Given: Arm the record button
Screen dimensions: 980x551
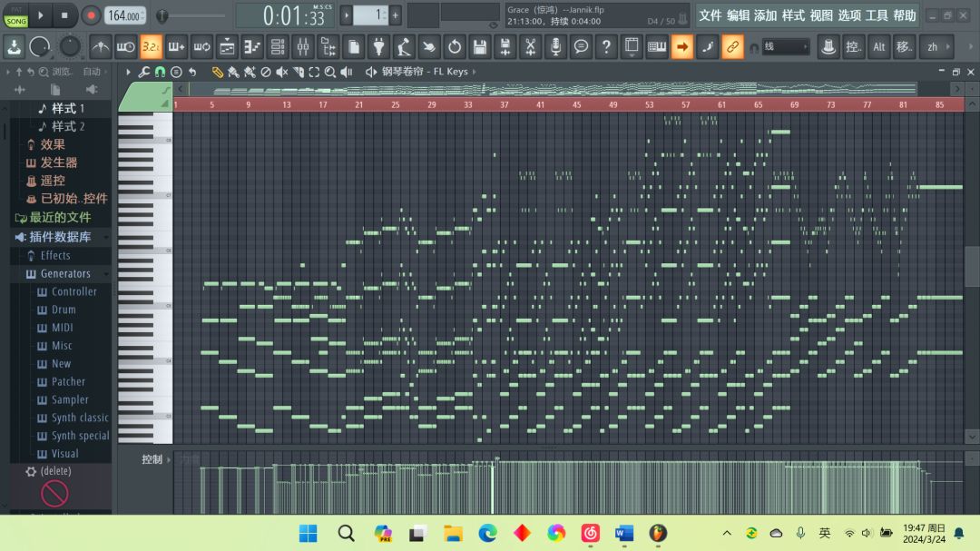Looking at the screenshot, I should tap(91, 15).
